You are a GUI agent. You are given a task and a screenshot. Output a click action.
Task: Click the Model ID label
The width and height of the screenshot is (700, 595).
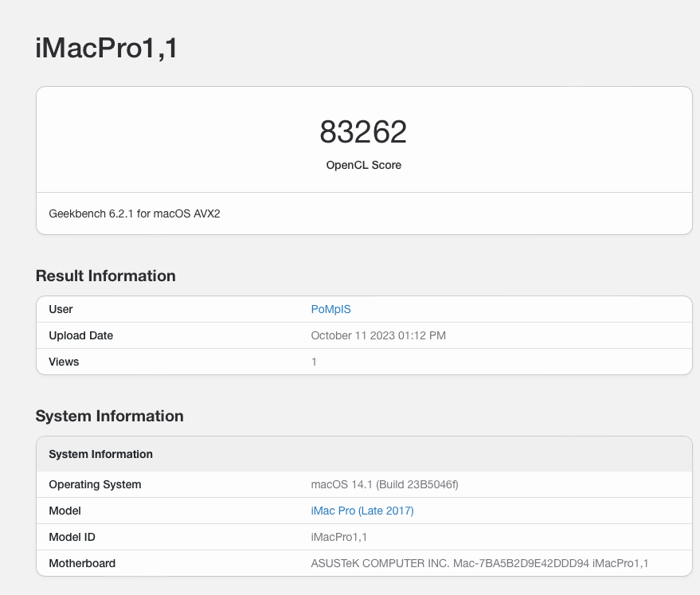tap(72, 537)
